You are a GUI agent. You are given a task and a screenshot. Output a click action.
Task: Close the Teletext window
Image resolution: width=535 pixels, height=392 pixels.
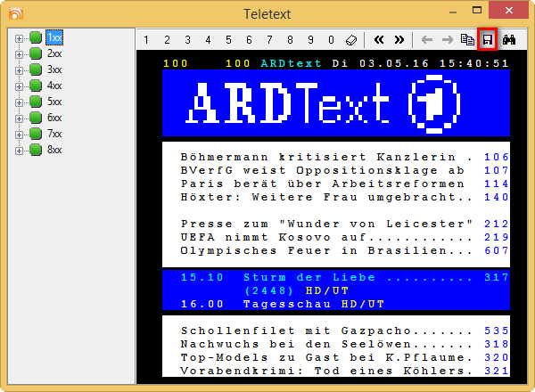[509, 10]
